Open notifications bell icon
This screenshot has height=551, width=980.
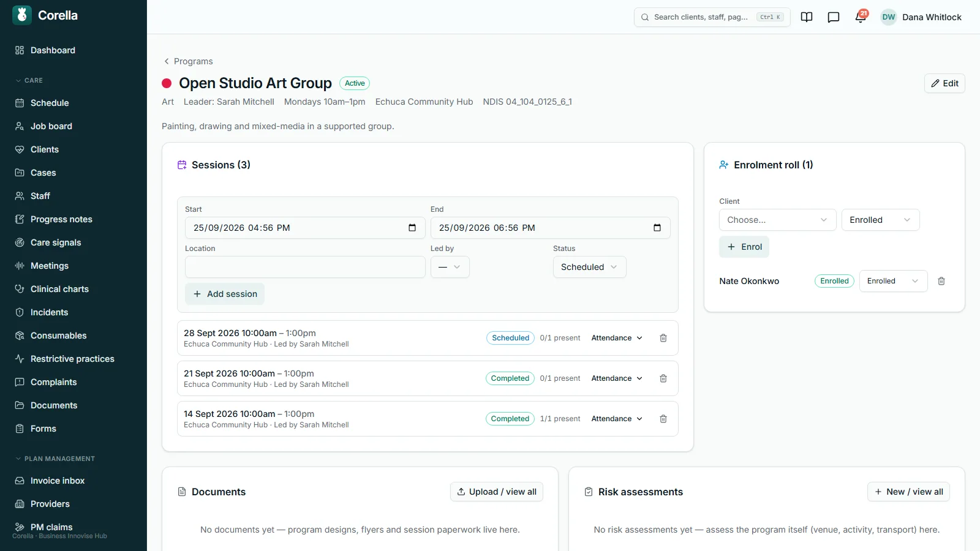pos(861,17)
